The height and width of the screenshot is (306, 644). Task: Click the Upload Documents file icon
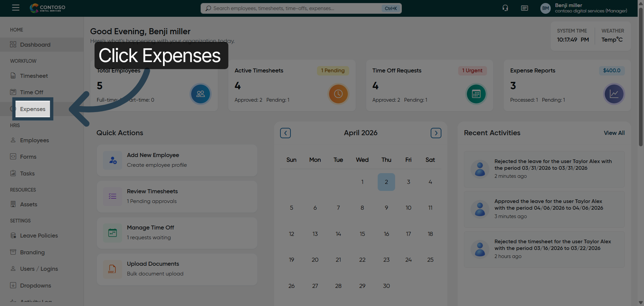tap(112, 269)
